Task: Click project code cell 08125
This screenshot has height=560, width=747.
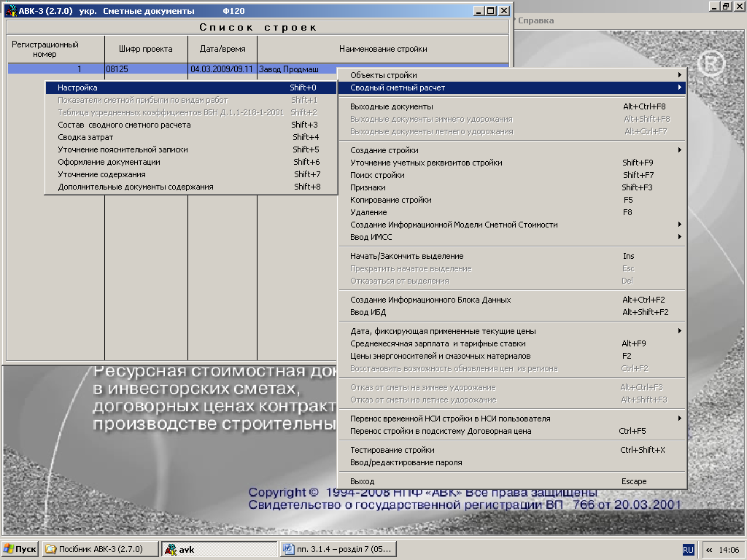Action: click(x=146, y=69)
